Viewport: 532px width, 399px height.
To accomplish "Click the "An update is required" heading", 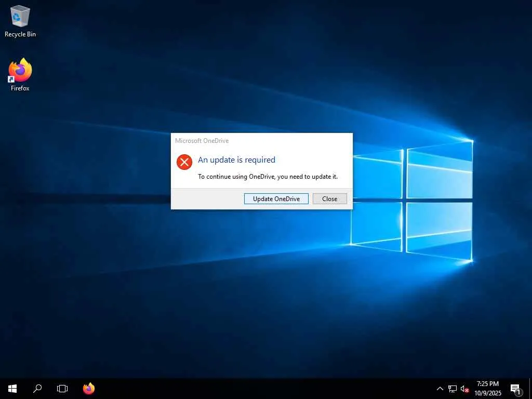I will point(236,160).
